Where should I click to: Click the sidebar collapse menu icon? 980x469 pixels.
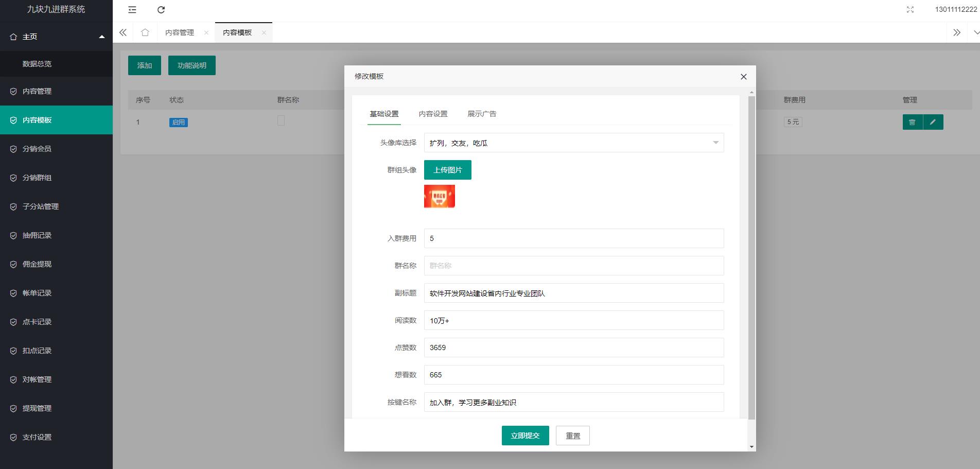132,10
